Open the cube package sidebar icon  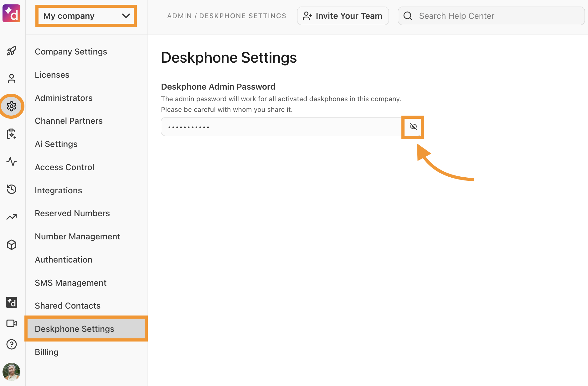[x=12, y=245]
